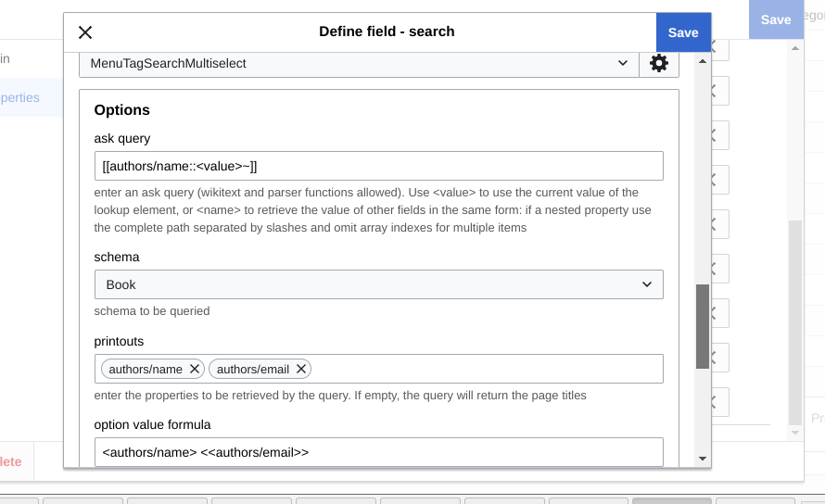Click the background page scrollbar down arrow
Image resolution: width=825 pixels, height=504 pixels.
tap(795, 433)
